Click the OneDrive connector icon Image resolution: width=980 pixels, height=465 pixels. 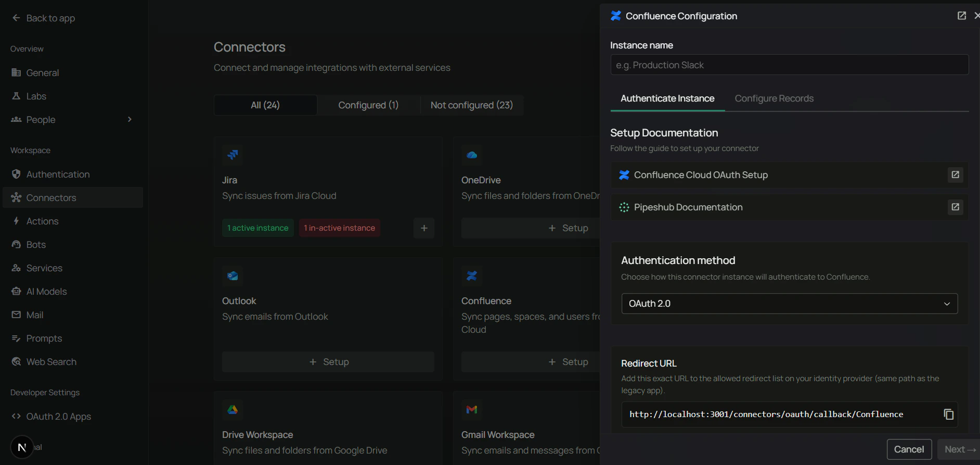pyautogui.click(x=472, y=155)
